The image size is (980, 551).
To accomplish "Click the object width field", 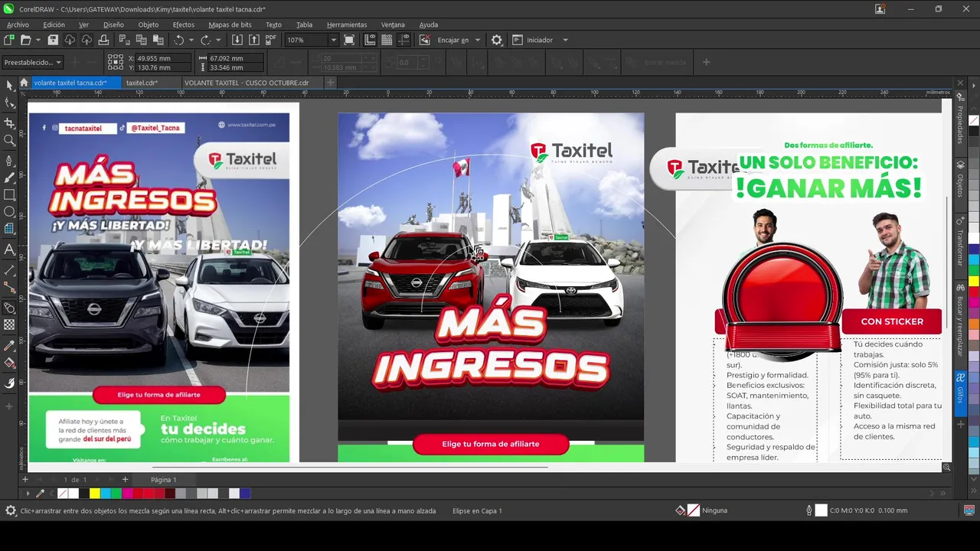I will [x=236, y=58].
